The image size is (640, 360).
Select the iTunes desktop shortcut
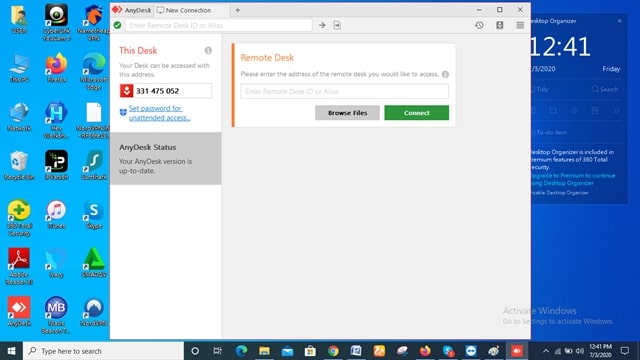56,214
